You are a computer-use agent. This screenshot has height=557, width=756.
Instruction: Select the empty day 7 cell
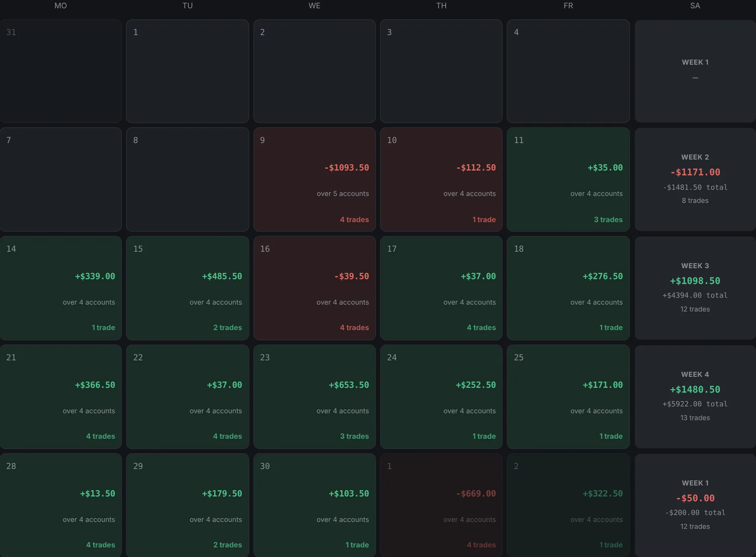[x=61, y=180]
